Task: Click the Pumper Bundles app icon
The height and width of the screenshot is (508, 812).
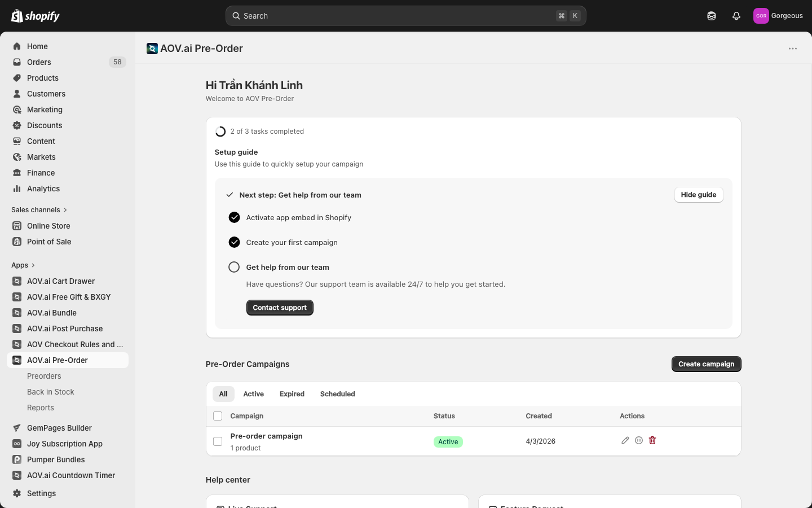Action: pyautogui.click(x=17, y=459)
